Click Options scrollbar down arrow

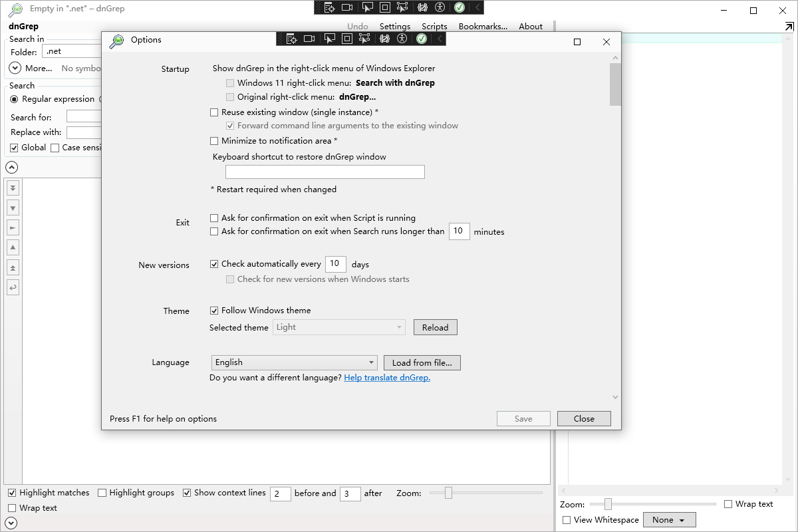pos(615,397)
